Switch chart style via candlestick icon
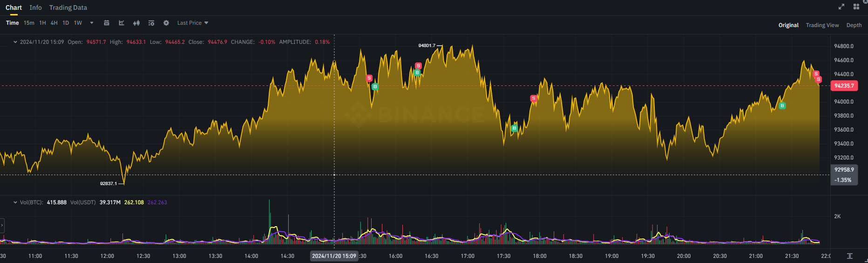 coord(136,23)
